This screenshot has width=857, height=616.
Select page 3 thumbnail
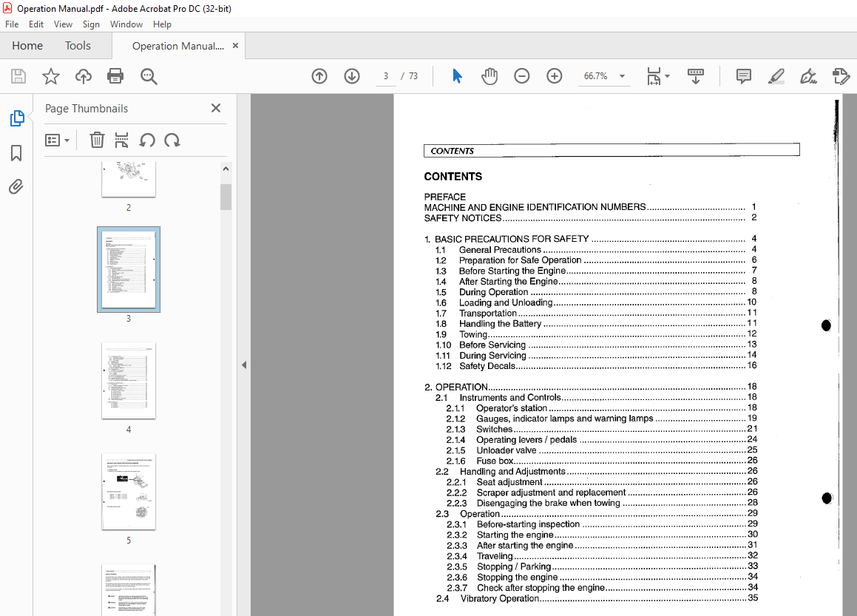point(129,269)
